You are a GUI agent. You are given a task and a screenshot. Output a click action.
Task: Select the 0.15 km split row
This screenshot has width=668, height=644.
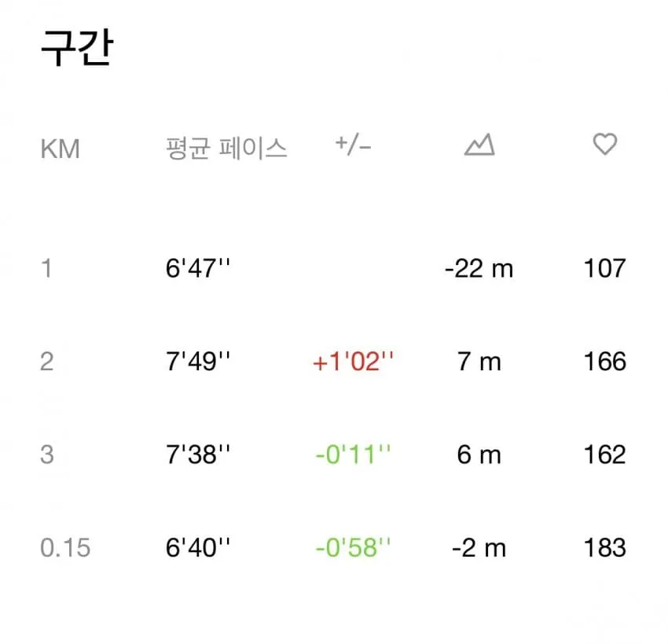333,548
